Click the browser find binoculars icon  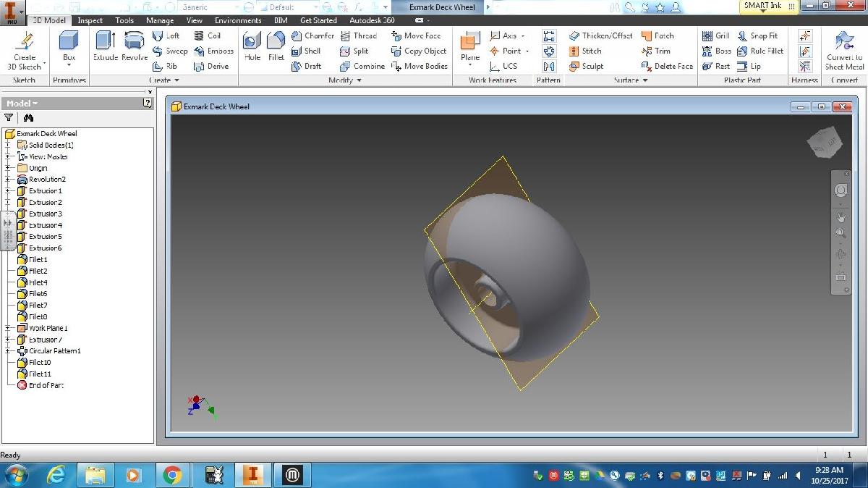pos(29,117)
